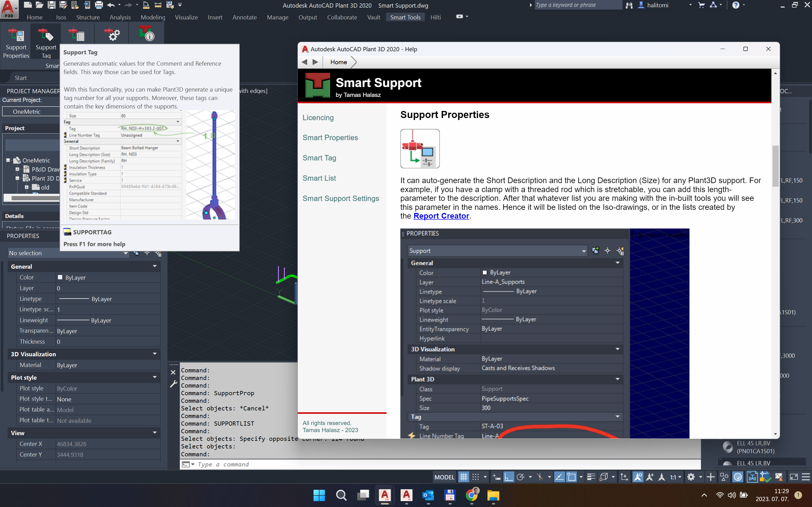Open the Structure ribbon tab
Image resolution: width=812 pixels, height=507 pixels.
pos(88,17)
